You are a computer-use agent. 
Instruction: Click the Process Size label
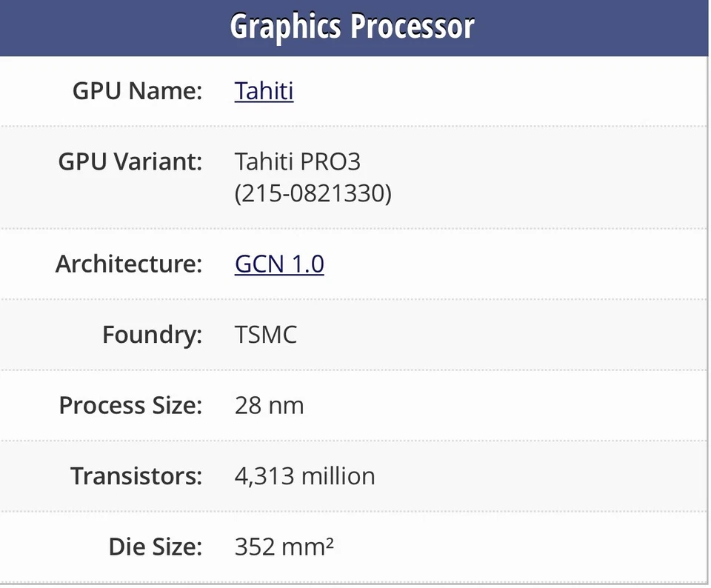pyautogui.click(x=130, y=405)
